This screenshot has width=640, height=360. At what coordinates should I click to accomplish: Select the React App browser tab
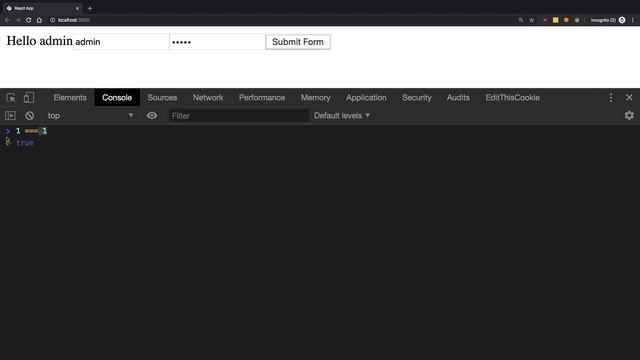pyautogui.click(x=41, y=8)
